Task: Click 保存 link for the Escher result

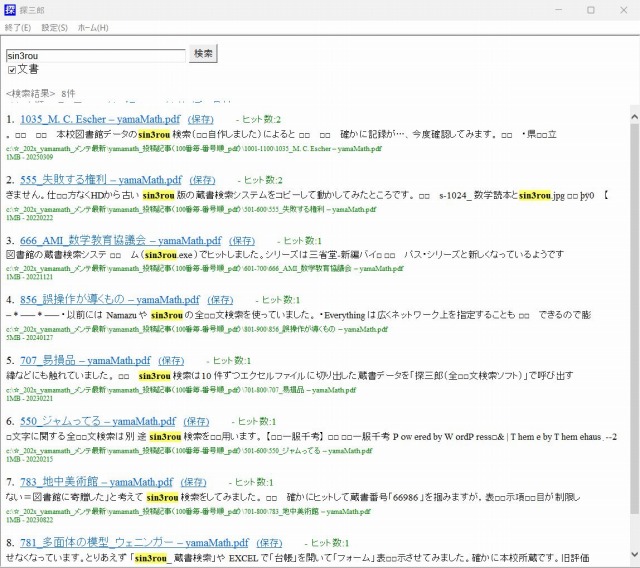Action: tap(202, 119)
